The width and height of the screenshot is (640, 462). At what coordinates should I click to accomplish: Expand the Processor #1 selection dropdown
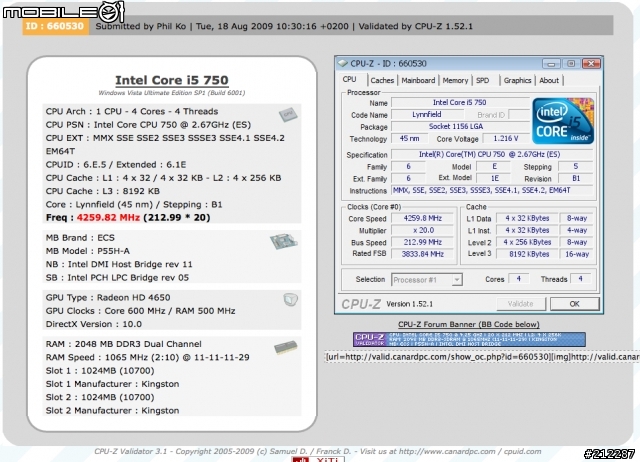point(457,280)
